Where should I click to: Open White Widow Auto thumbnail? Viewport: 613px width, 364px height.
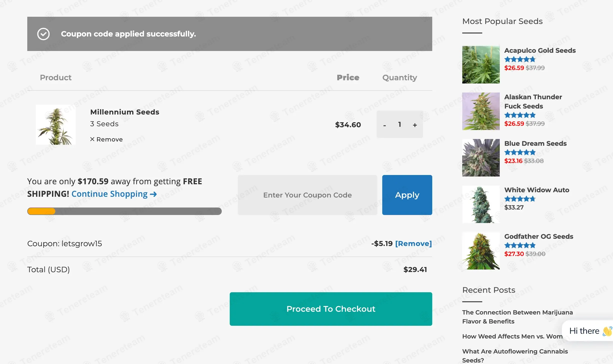click(481, 204)
